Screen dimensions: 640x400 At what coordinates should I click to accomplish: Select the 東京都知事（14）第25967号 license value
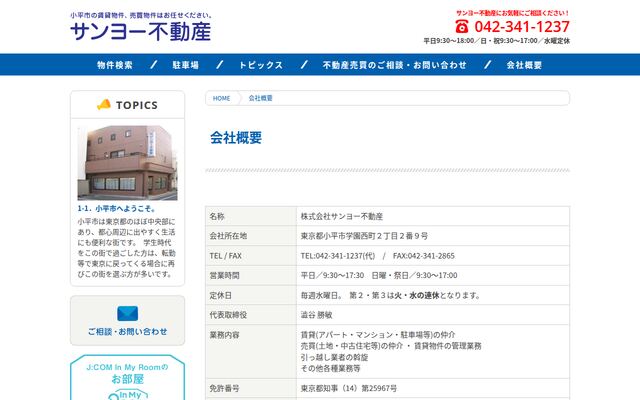349,388
